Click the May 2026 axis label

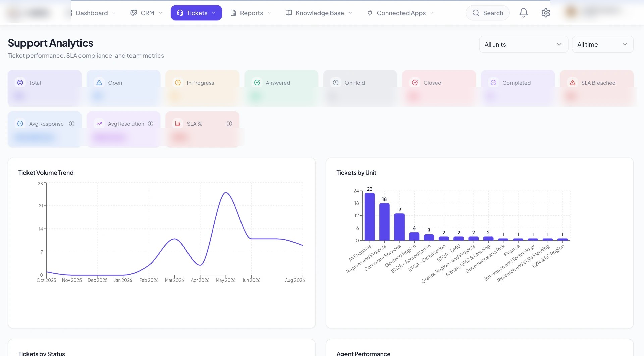coord(225,280)
